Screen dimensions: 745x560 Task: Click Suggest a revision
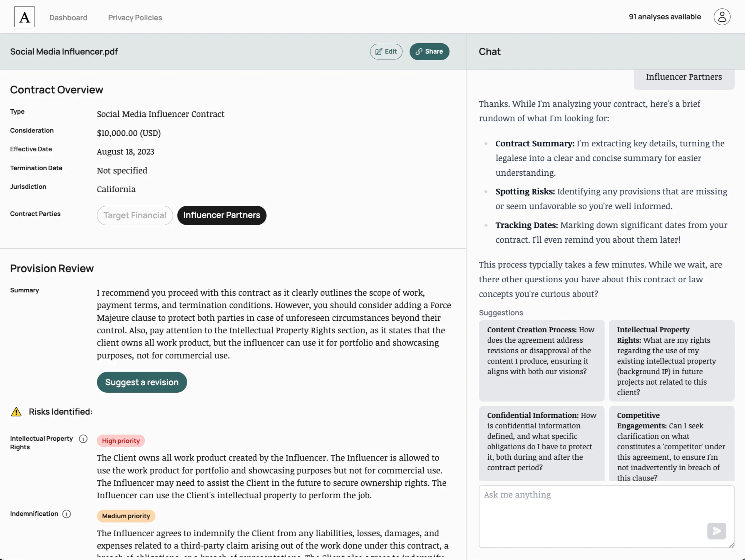pos(142,382)
